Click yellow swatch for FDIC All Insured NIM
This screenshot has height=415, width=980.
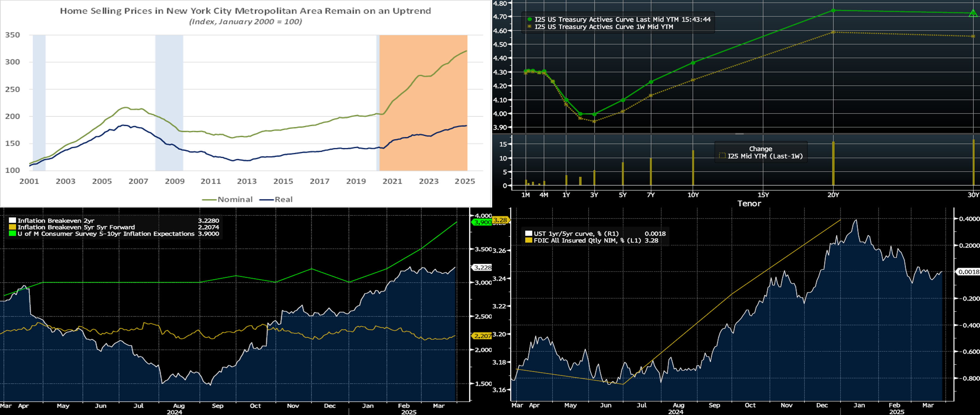click(528, 240)
